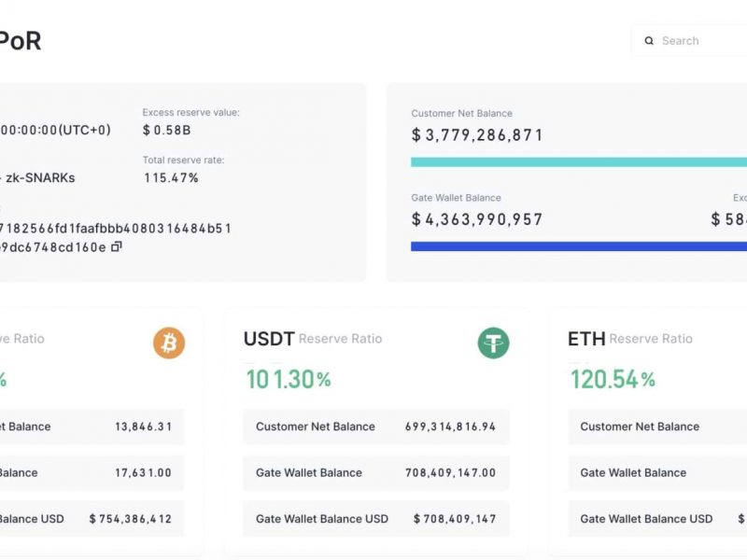Select USDT Gate Wallet Balance row

click(x=376, y=472)
